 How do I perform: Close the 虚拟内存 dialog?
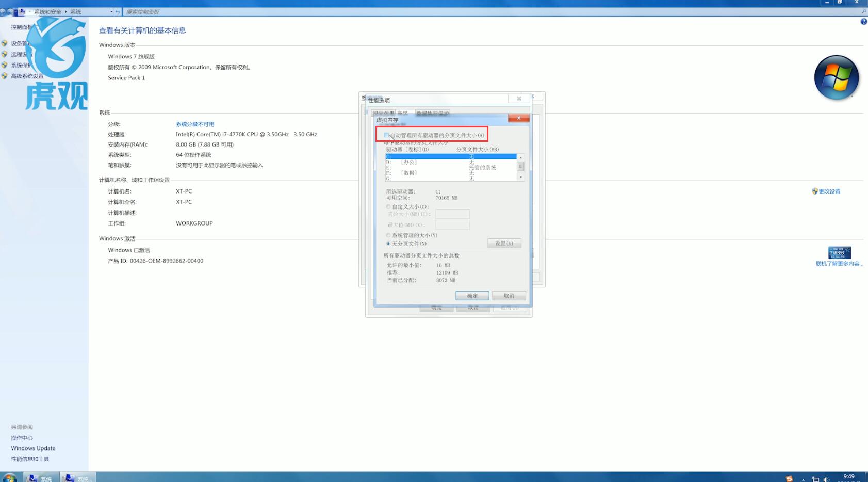pos(518,118)
